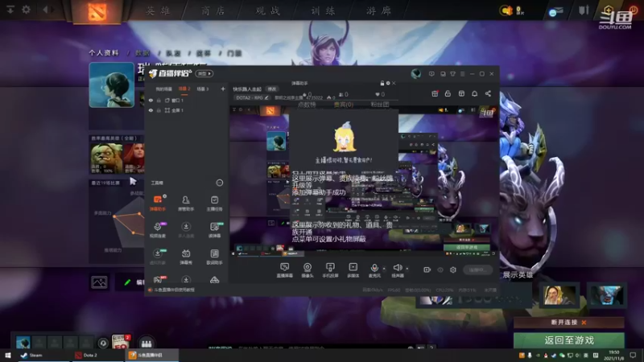Add a new scene with plus button
Image resolution: width=644 pixels, height=362 pixels.
tap(223, 88)
